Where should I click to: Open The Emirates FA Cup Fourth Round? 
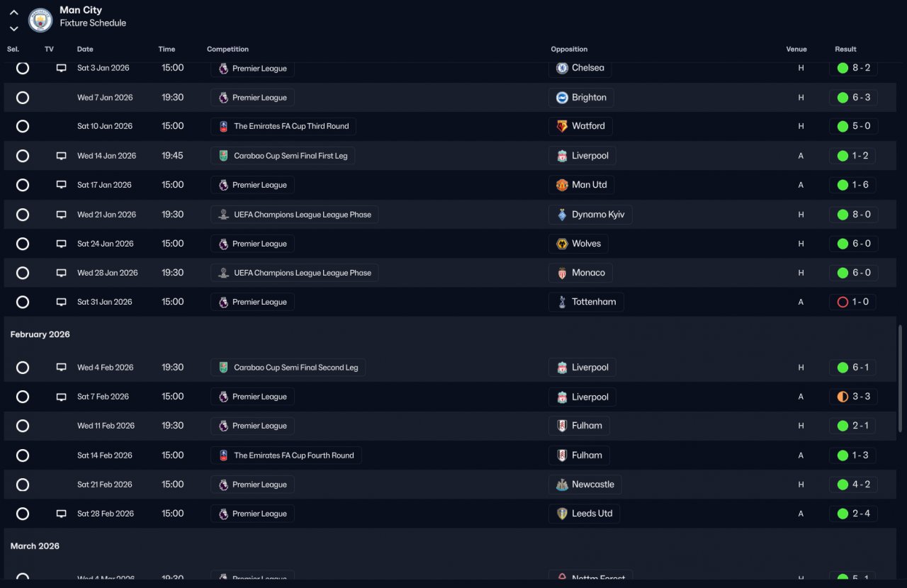(286, 456)
